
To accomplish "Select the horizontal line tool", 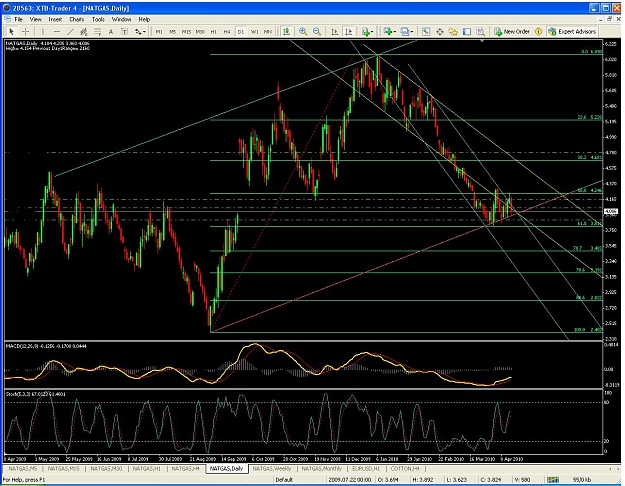I will point(57,31).
